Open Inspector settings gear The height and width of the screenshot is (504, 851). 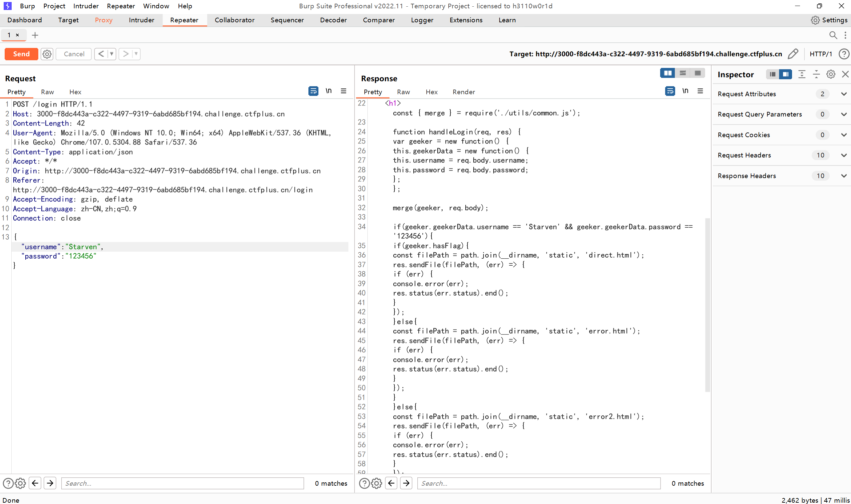831,74
